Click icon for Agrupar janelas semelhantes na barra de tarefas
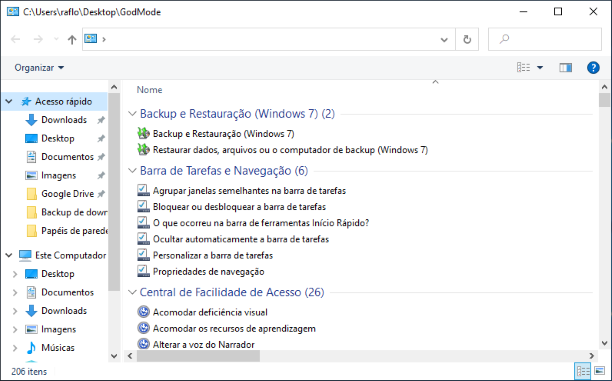 tap(144, 190)
